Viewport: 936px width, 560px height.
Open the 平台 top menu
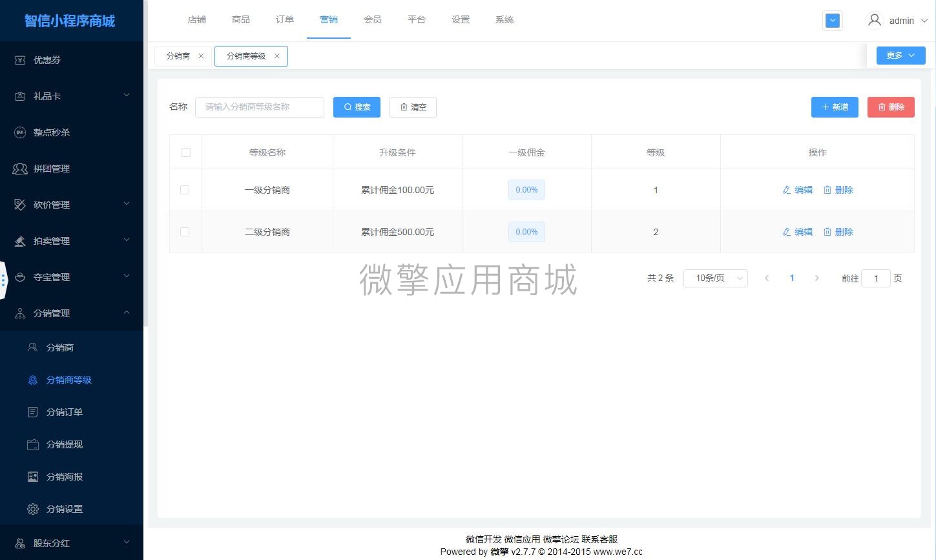417,20
